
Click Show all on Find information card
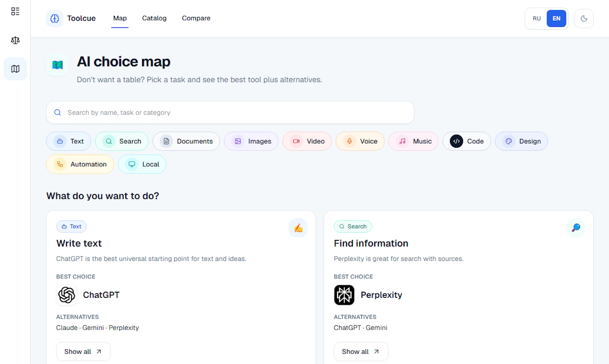click(361, 352)
